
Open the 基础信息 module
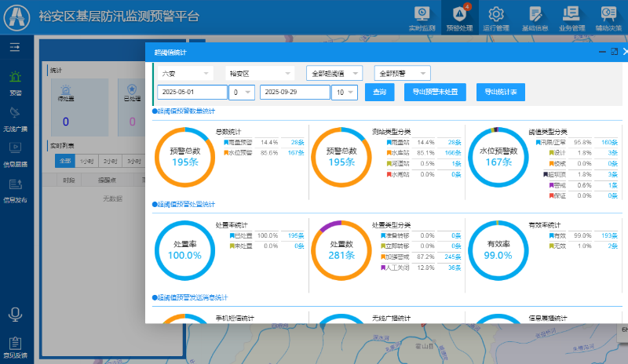tap(535, 18)
